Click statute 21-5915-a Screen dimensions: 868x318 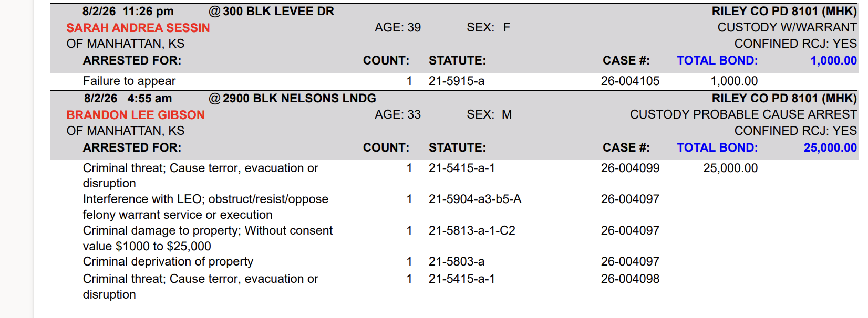click(x=457, y=81)
